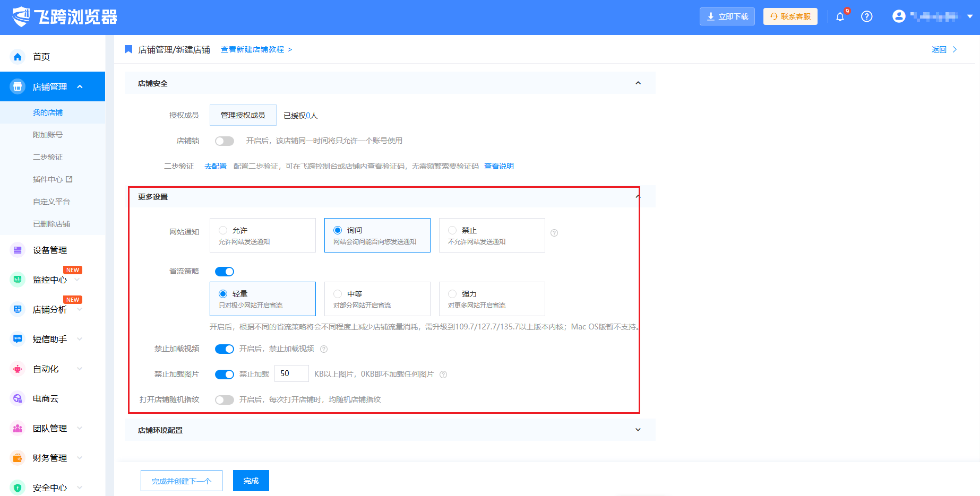The image size is (980, 496).
Task: Open 二步验证 in the sidebar
Action: tap(48, 157)
